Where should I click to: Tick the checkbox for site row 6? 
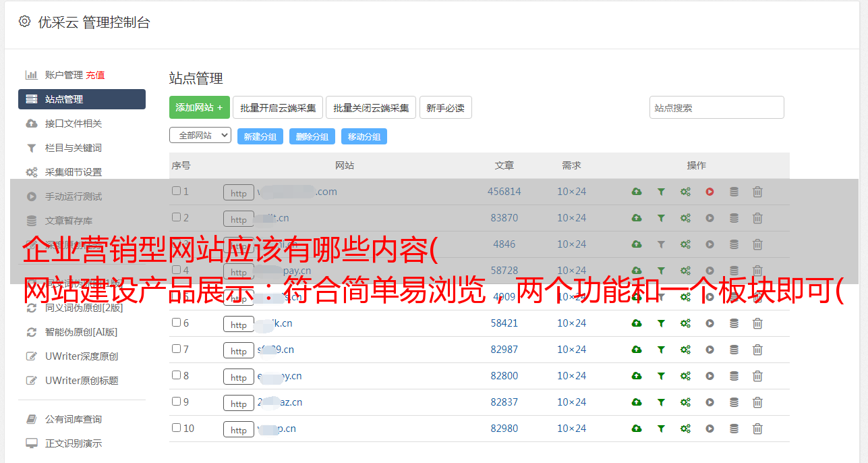(177, 323)
